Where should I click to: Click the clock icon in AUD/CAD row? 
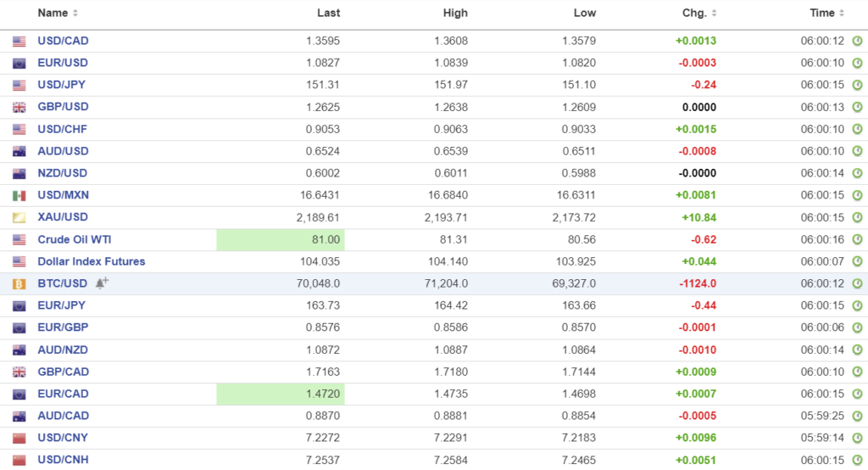857,416
